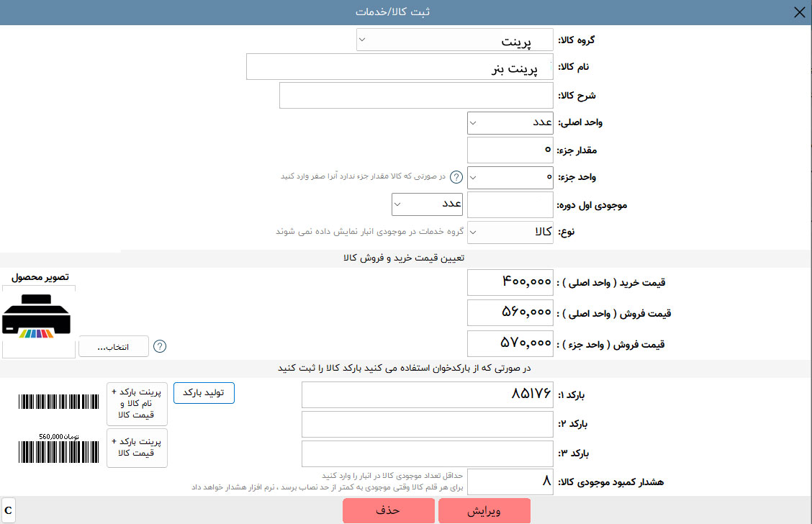Viewport: 812px width, 524px height.
Task: Click the مقدار جزء input field
Action: [510, 150]
